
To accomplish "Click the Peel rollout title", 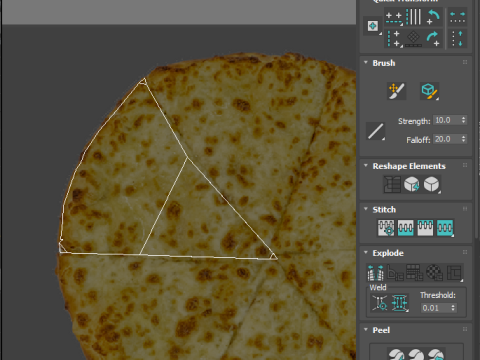I will [381, 330].
